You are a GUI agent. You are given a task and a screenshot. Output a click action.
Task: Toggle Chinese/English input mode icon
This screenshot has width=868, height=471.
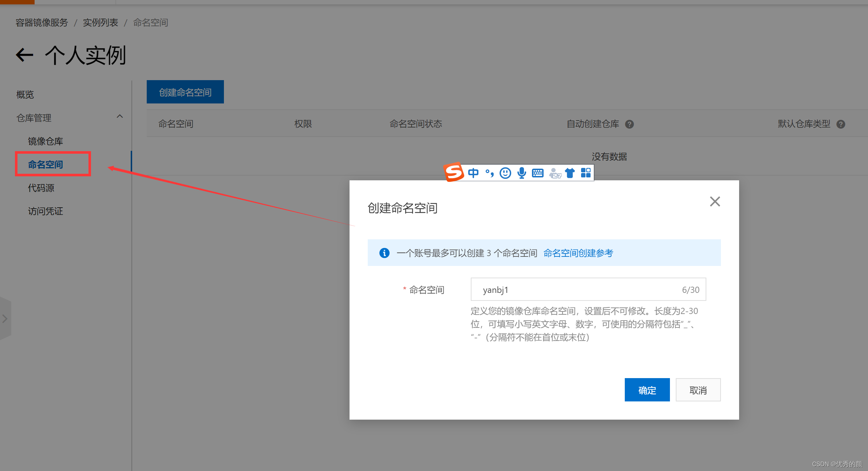(x=473, y=173)
